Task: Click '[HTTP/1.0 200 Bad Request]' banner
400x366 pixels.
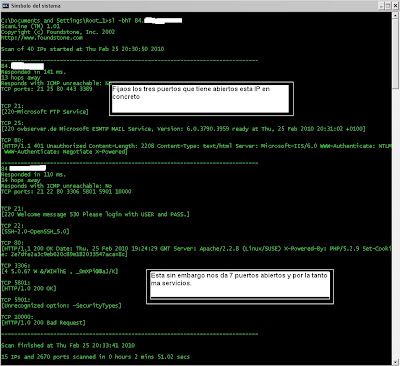Action: point(43,323)
